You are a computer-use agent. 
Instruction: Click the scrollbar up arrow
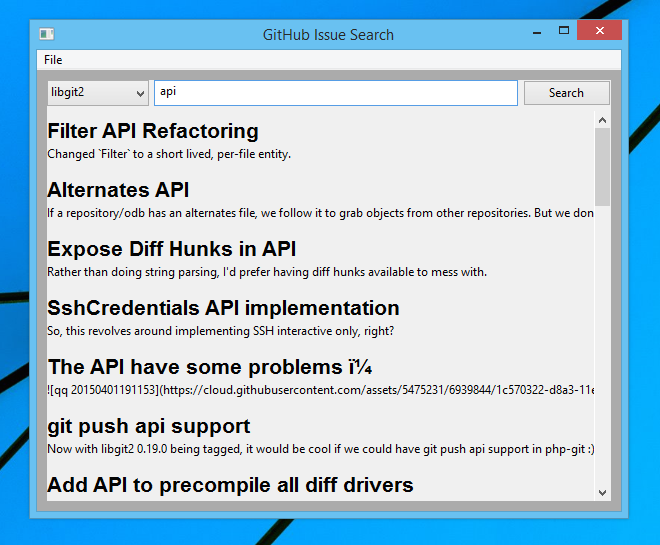pos(602,120)
